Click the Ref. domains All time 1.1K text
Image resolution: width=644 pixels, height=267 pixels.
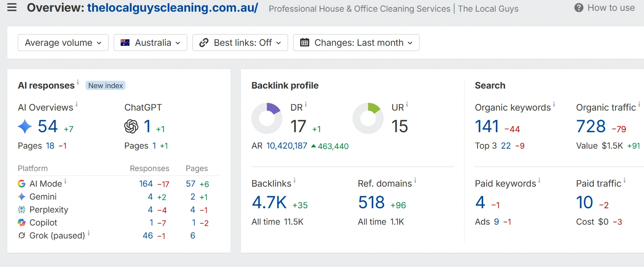click(381, 222)
